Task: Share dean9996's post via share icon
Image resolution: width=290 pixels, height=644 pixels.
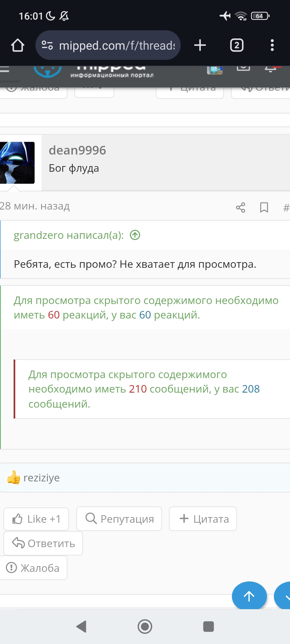Action: 241,207
